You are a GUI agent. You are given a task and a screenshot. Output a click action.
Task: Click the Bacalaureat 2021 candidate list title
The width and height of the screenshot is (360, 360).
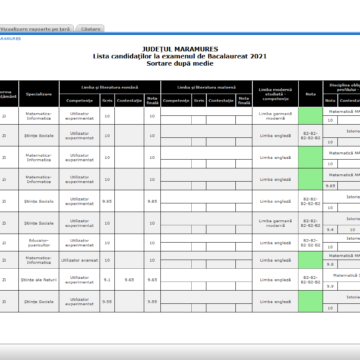click(180, 56)
